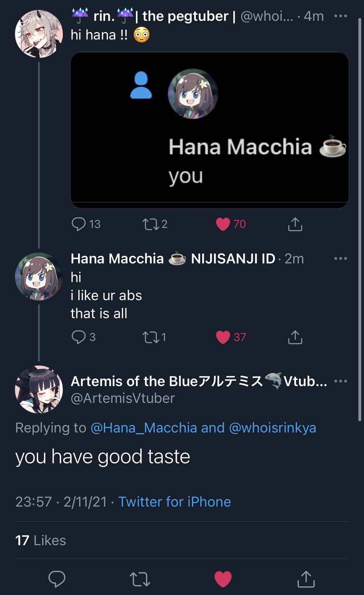
Task: View the 17 Likes list
Action: 40,541
